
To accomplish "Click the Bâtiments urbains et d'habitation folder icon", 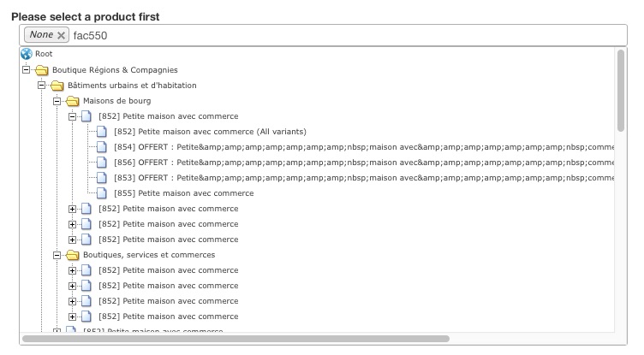I will coord(57,86).
